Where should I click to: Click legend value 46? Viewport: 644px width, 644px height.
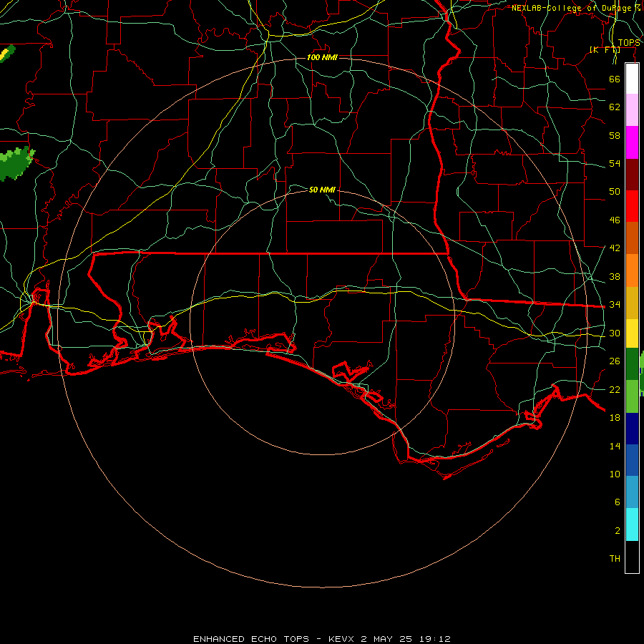pyautogui.click(x=615, y=220)
